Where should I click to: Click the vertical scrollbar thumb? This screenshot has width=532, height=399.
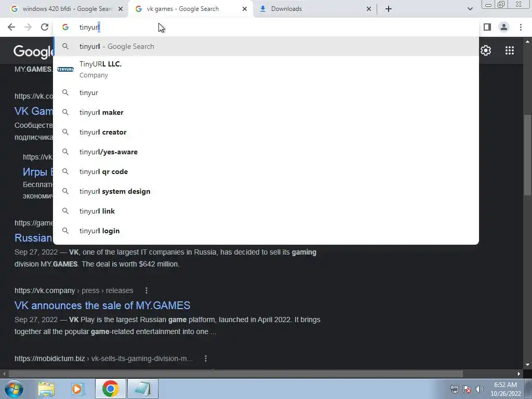pyautogui.click(x=527, y=155)
